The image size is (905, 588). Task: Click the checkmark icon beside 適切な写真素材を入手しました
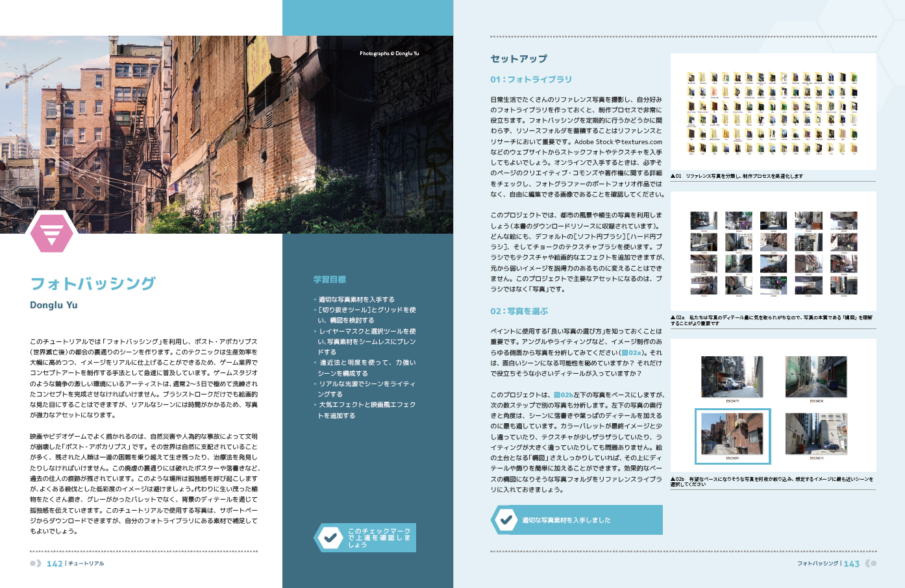(504, 519)
